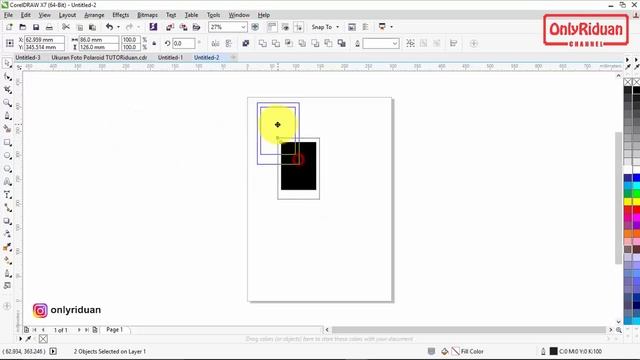Image resolution: width=640 pixels, height=360 pixels.
Task: Open the Tools menu
Action: tap(213, 15)
